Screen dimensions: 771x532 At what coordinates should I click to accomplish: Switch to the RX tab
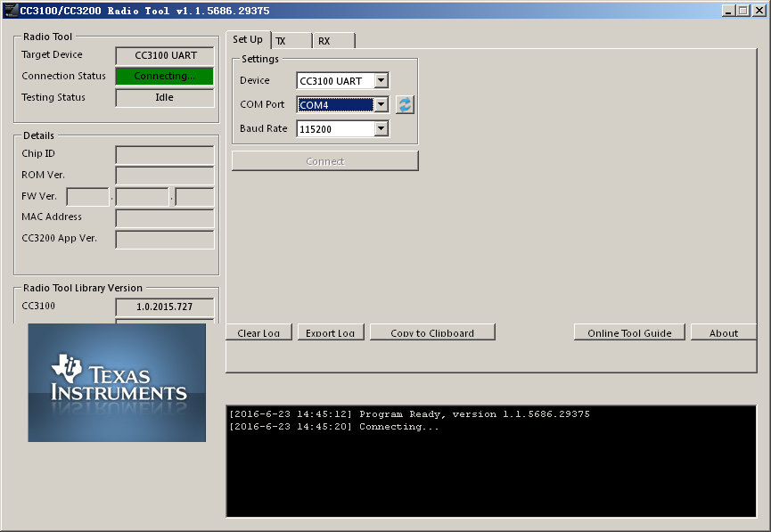pos(333,41)
